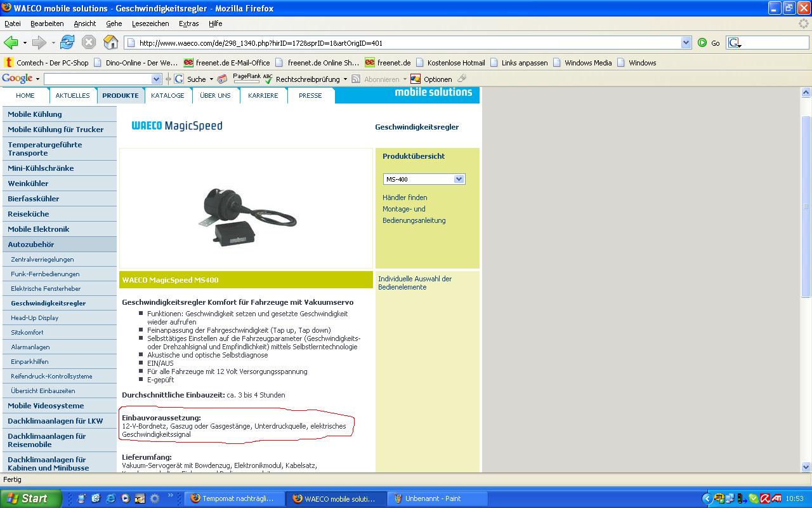This screenshot has width=812, height=508.
Task: Launch Internet Explorer from quick launch
Action: pyautogui.click(x=110, y=498)
